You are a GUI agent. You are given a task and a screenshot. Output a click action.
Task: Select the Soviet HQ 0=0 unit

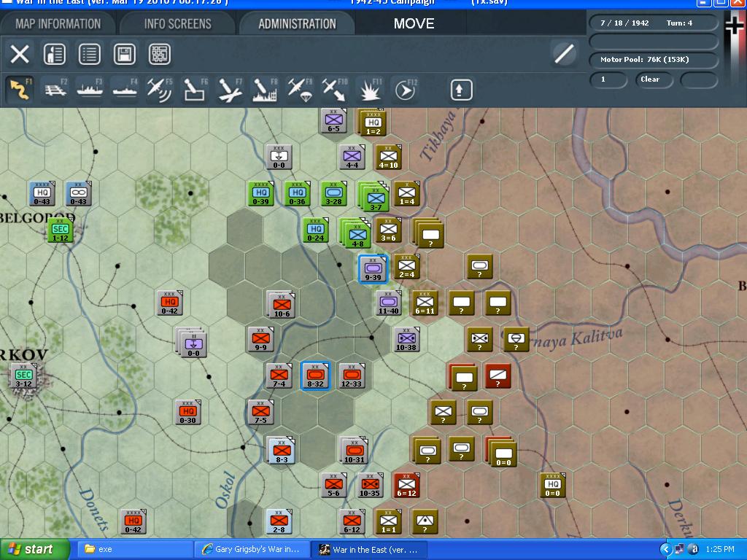[x=553, y=485]
